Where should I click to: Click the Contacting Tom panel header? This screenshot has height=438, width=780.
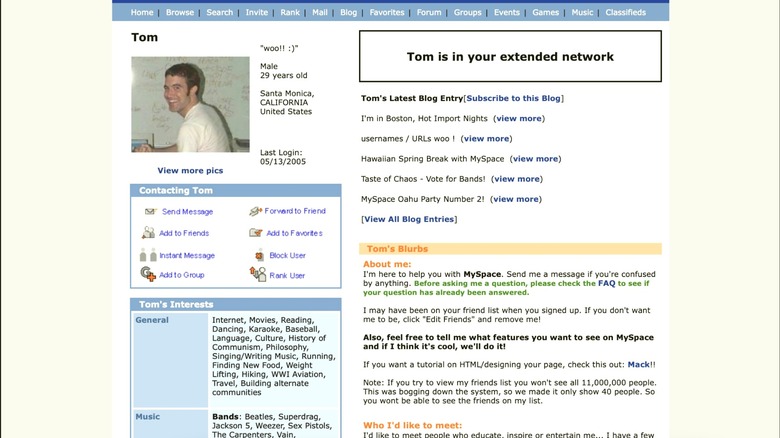(236, 191)
